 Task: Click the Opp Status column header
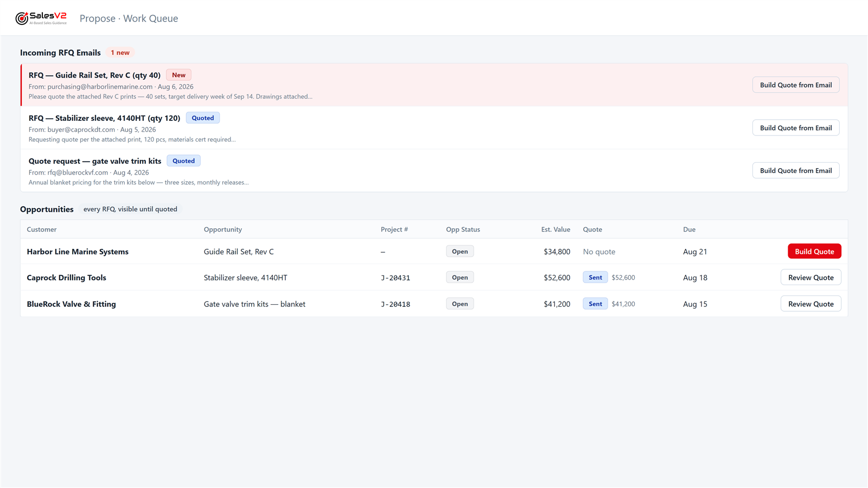point(463,229)
